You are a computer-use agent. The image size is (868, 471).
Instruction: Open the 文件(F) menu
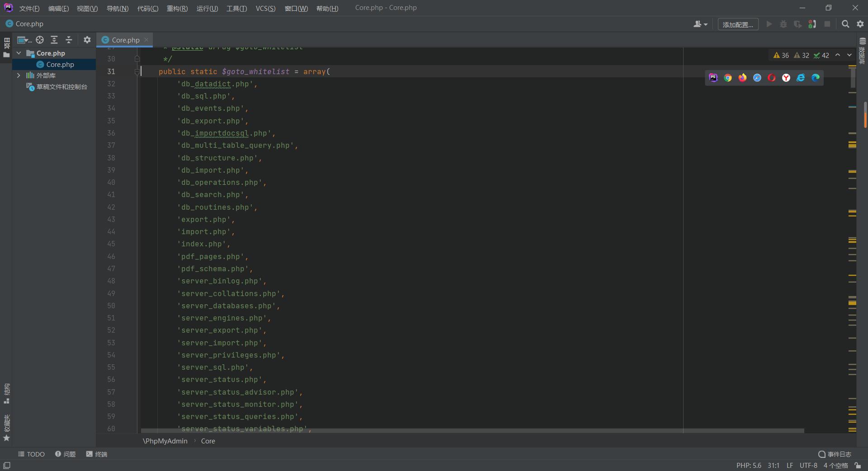(29, 9)
